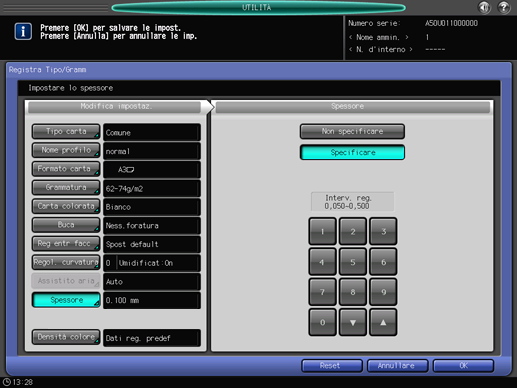
Task: Tap keypad digit 8
Action: click(x=353, y=292)
